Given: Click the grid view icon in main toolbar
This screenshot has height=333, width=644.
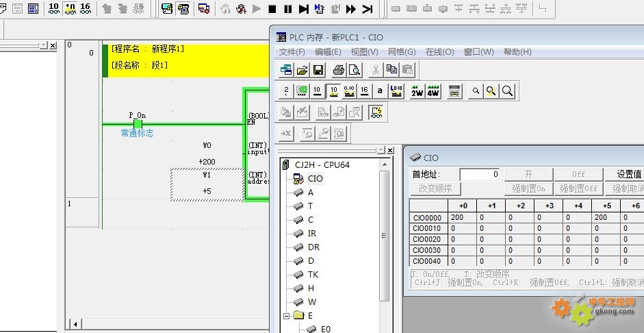Looking at the screenshot, I should pos(34,8).
